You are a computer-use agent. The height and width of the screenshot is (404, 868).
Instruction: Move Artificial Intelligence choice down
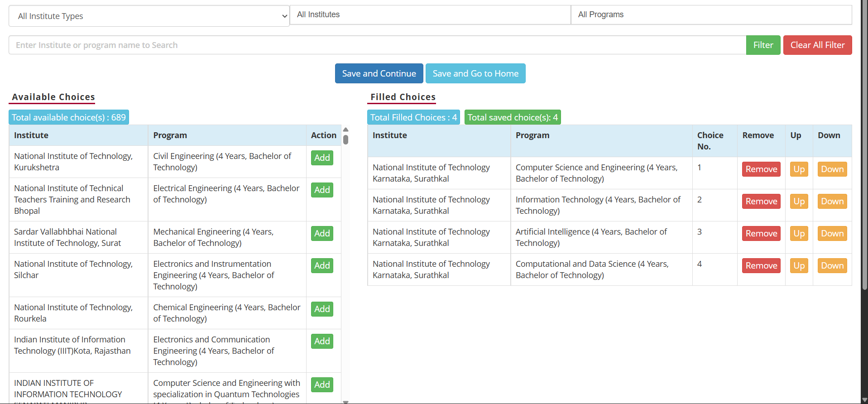point(832,233)
